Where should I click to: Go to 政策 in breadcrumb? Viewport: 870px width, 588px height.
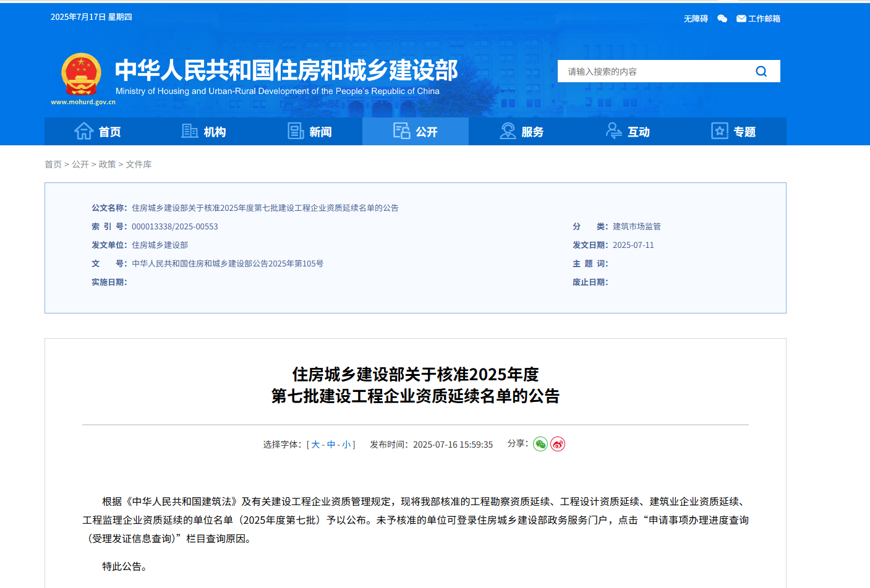[107, 164]
